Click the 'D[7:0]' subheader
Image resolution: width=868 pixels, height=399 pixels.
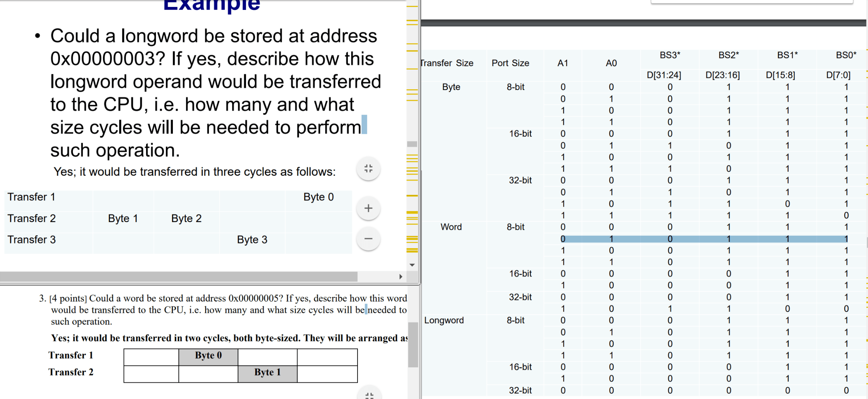(838, 75)
